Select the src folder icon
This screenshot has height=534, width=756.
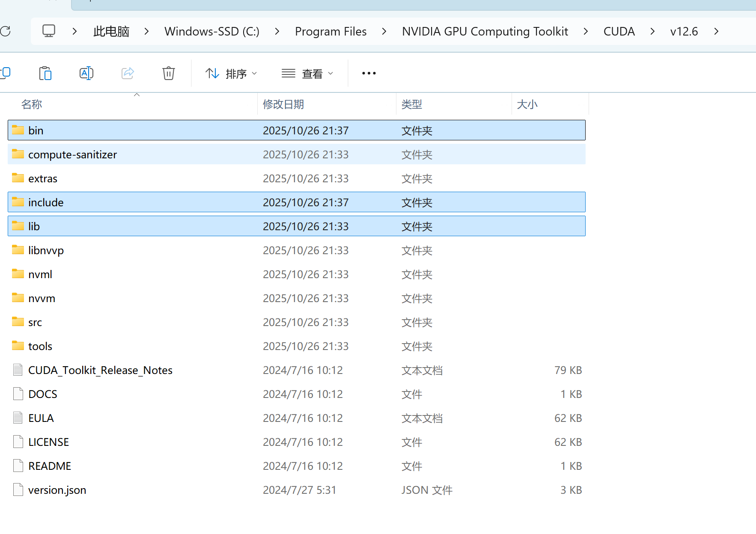[x=18, y=321]
